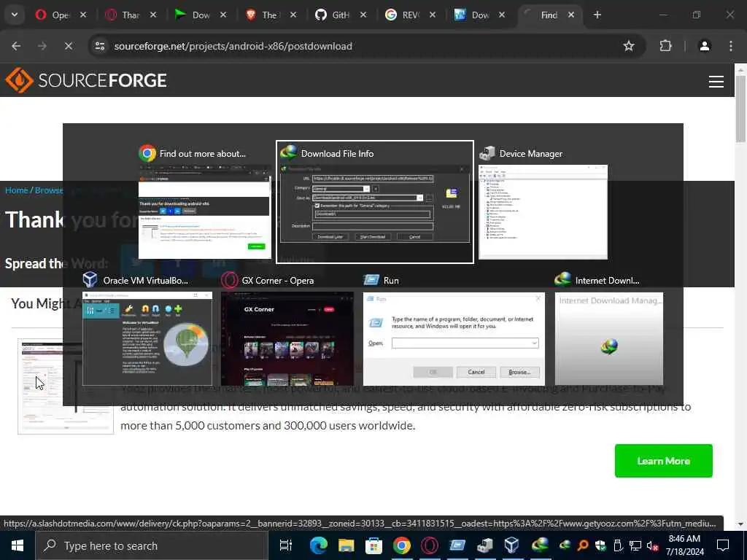This screenshot has height=560, width=747.
Task: Switch to the Download File Info window thumbnail
Action: [x=375, y=202]
